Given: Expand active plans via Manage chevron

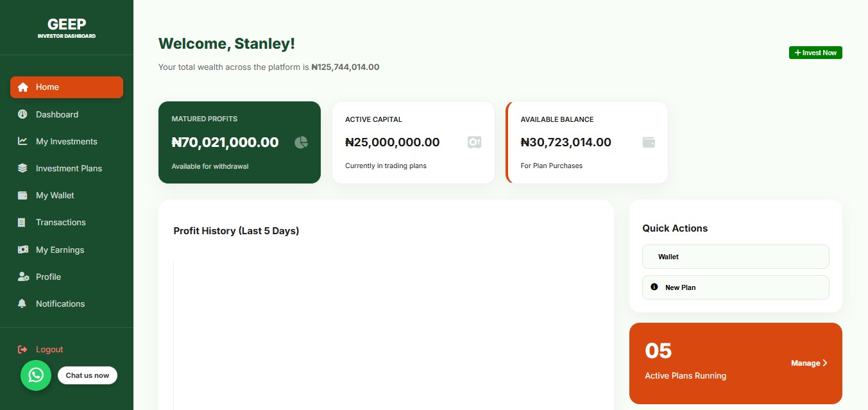Looking at the screenshot, I should tap(825, 363).
